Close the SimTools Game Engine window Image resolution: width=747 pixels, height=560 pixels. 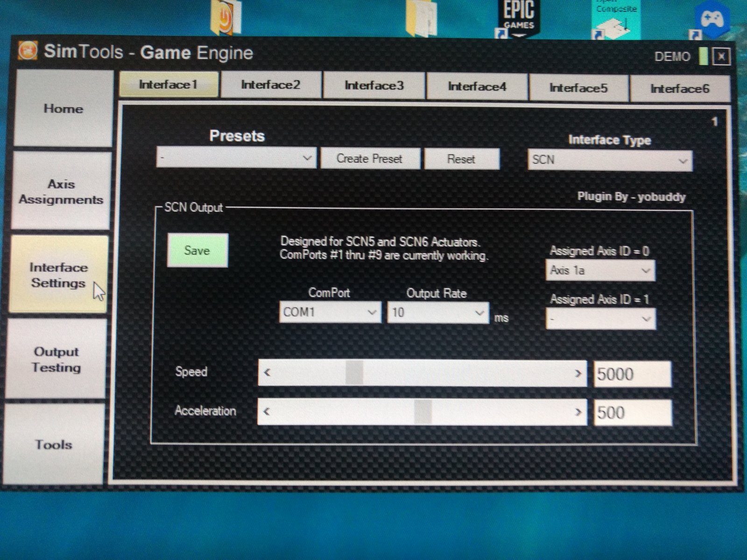tap(721, 56)
